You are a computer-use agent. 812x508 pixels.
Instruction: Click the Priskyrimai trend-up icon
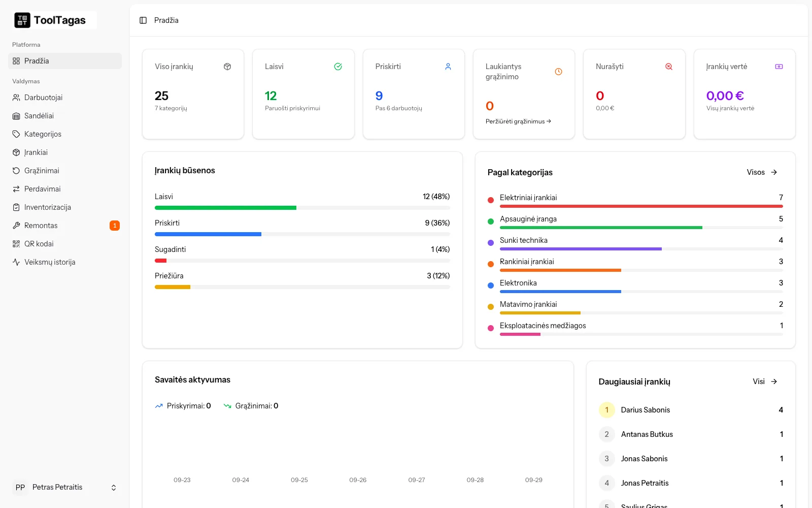coord(159,406)
